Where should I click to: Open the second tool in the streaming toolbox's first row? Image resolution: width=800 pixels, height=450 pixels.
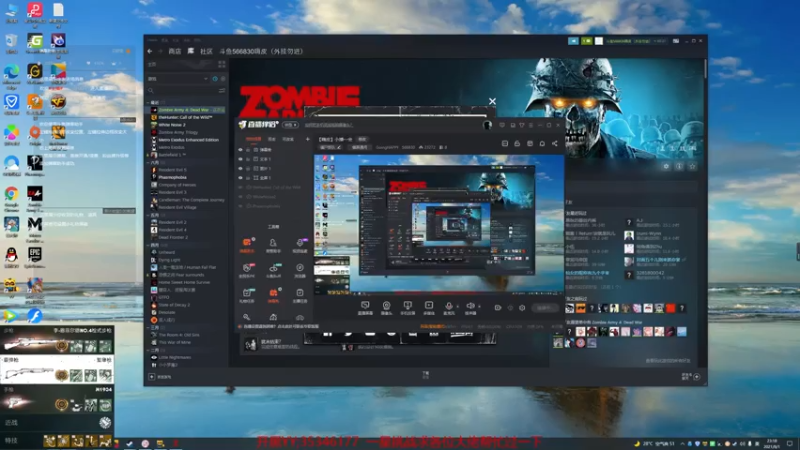pos(273,244)
